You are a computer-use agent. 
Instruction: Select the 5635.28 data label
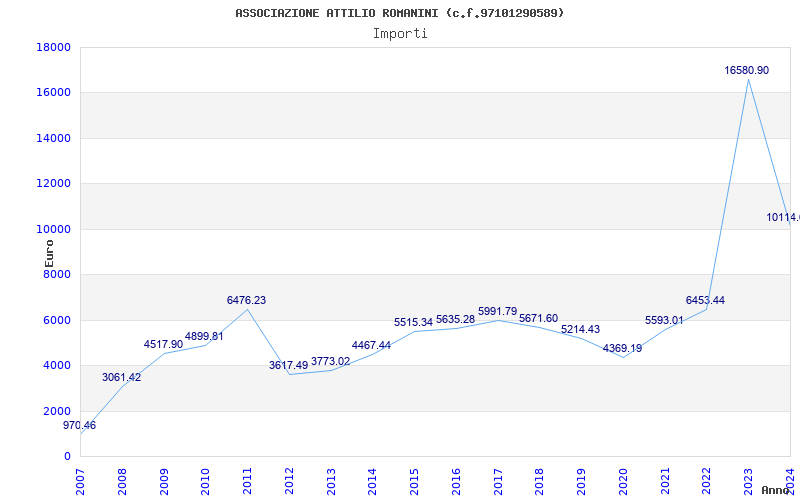[456, 319]
